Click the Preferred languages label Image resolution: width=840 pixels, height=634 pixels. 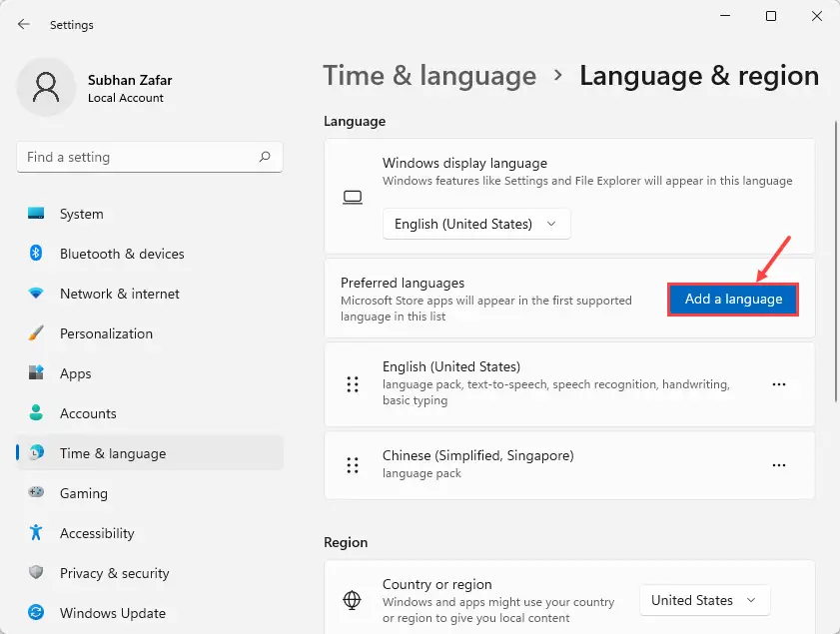(x=403, y=283)
